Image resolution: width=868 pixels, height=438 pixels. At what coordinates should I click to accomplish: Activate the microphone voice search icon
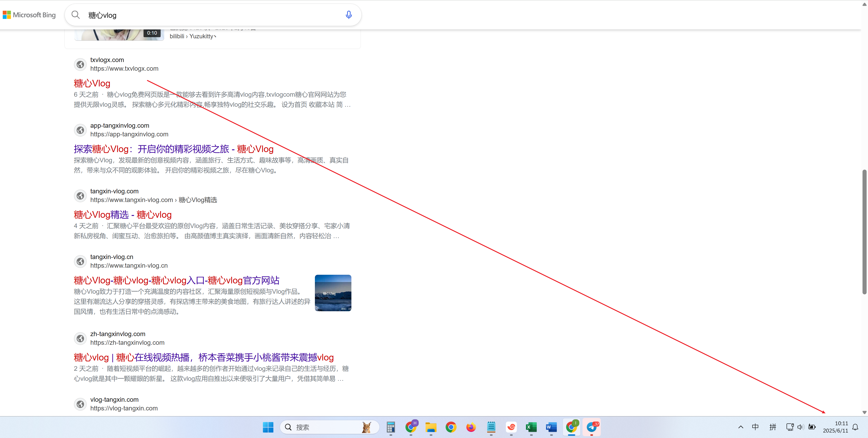349,15
